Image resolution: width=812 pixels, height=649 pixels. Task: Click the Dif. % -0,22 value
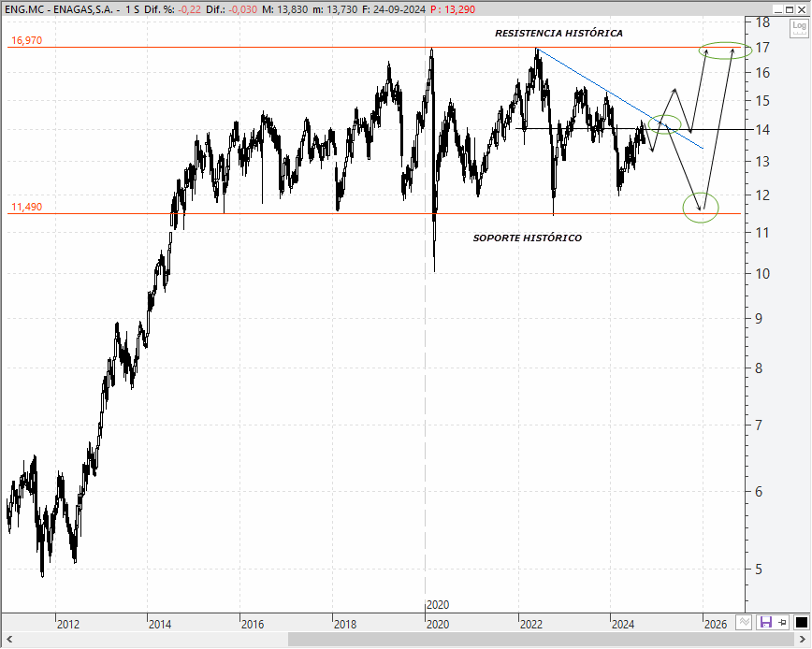point(190,9)
